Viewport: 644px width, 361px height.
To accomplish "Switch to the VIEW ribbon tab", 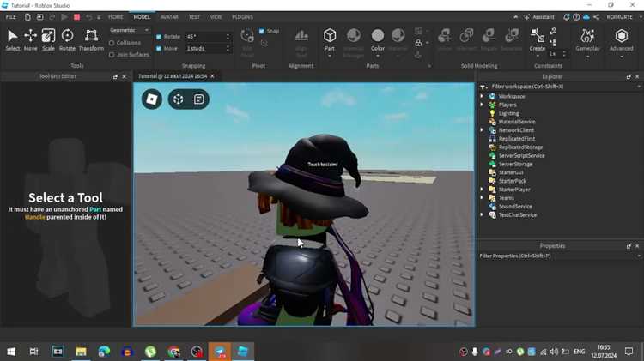I will 216,17.
